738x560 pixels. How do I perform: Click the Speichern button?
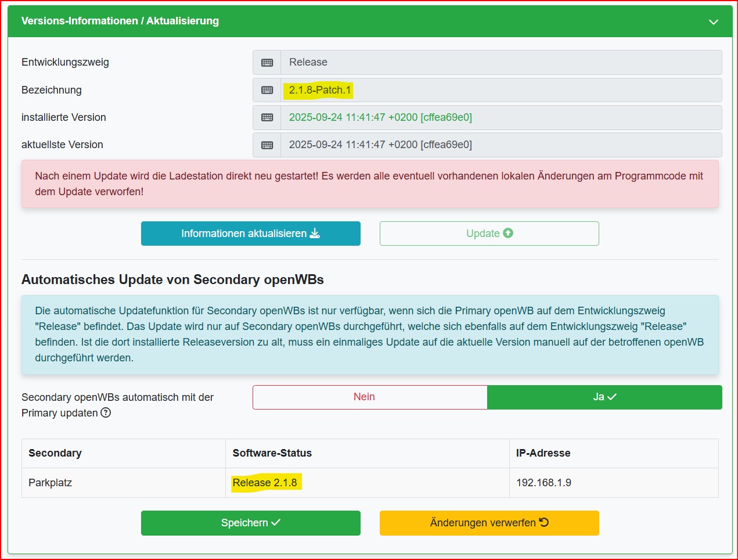click(x=251, y=523)
